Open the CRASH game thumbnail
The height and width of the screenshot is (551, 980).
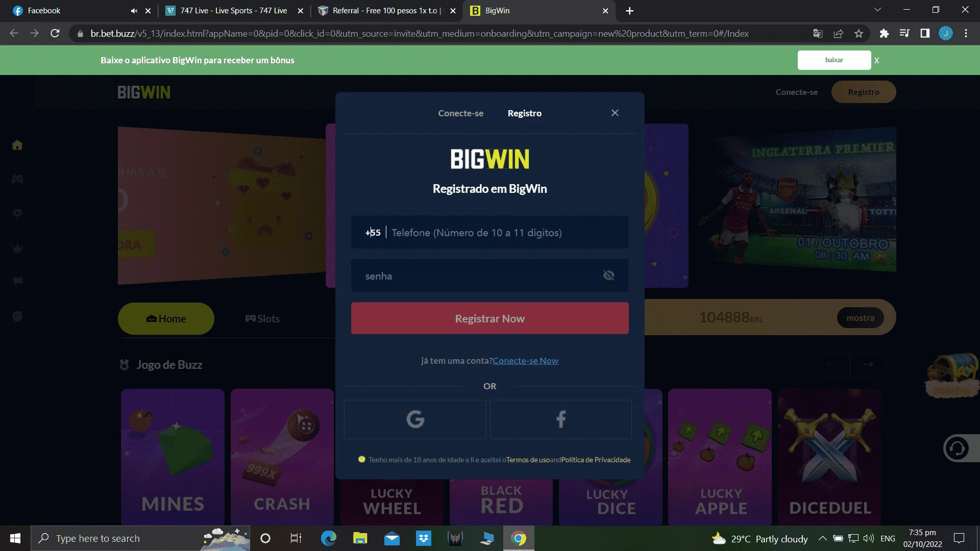pos(282,457)
